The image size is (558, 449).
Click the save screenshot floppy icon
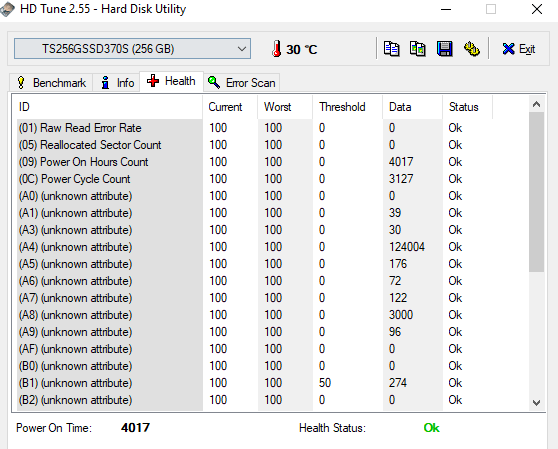pos(444,49)
